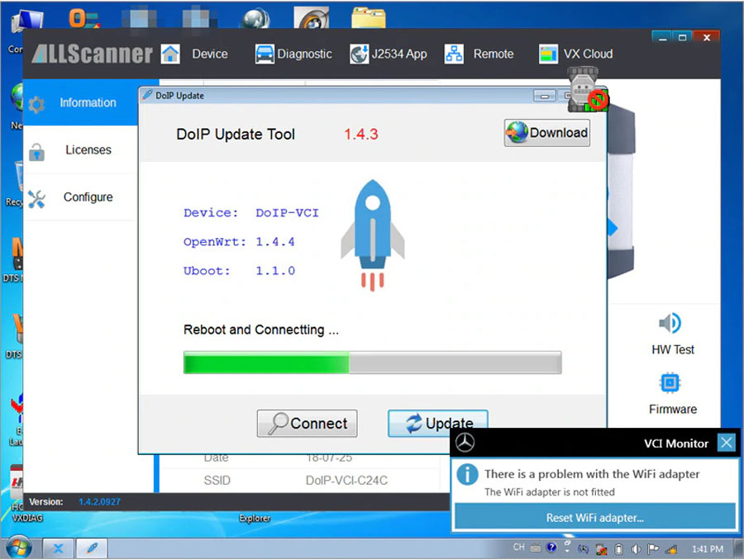The height and width of the screenshot is (560, 744).
Task: Click the Firmware label
Action: (x=673, y=409)
